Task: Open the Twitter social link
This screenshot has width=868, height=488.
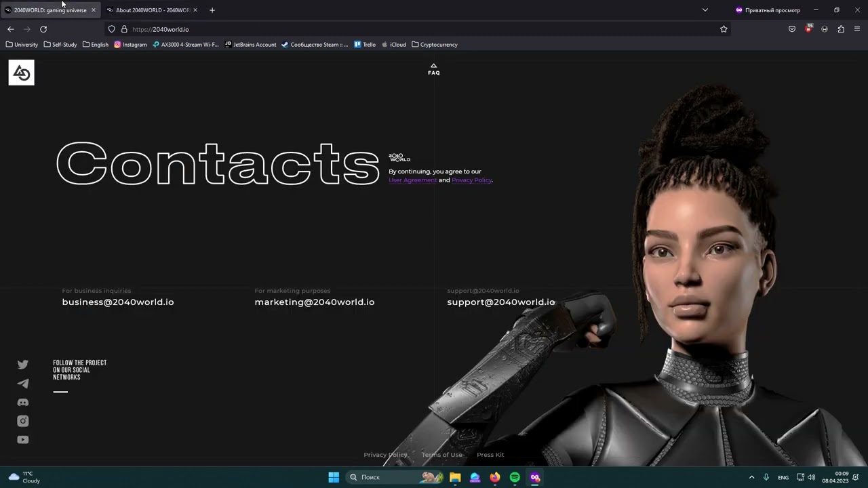Action: click(x=23, y=365)
